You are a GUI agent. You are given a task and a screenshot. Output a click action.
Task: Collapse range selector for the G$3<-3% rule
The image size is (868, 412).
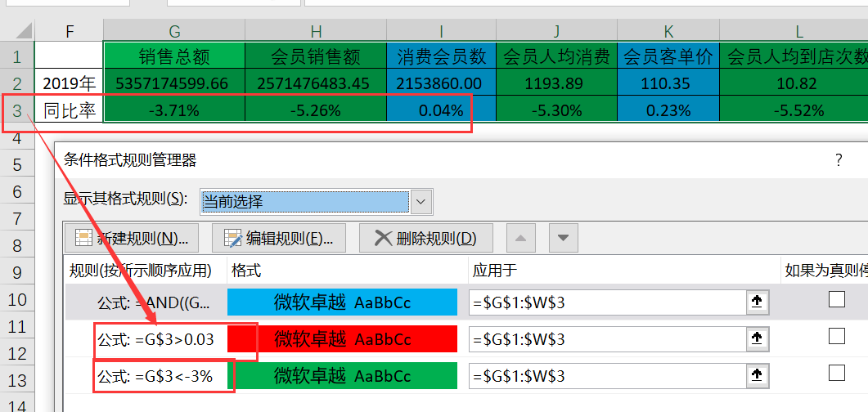click(756, 377)
